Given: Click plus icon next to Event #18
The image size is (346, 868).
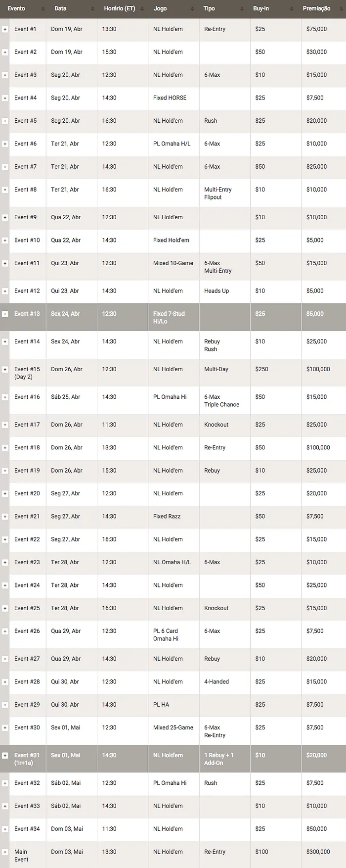Looking at the screenshot, I should coord(5,448).
